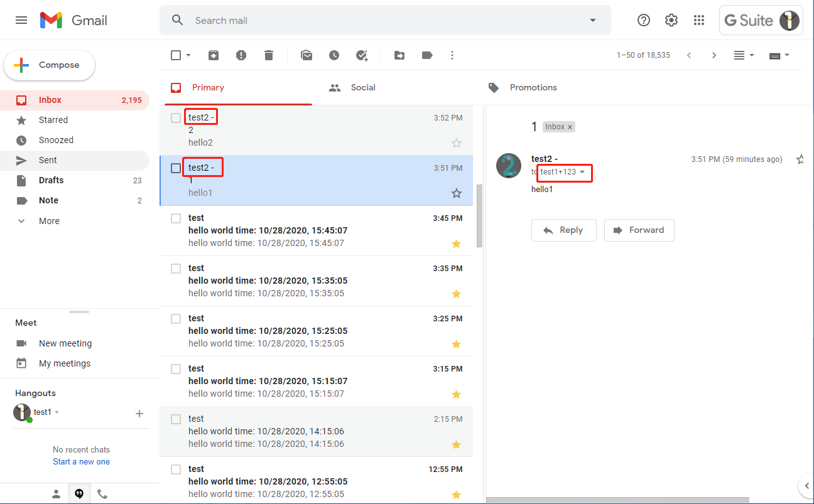The height and width of the screenshot is (504, 814).
Task: Unstar the 15:45:07 hello world message
Action: coord(457,244)
